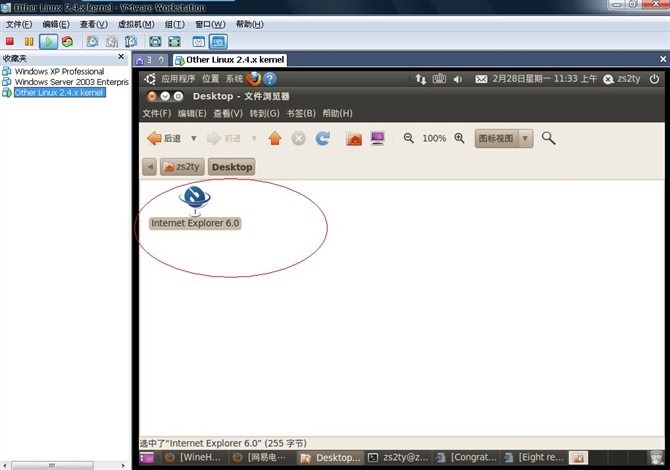Click the date and time clock in panel
The height and width of the screenshot is (470, 670).
[545, 79]
